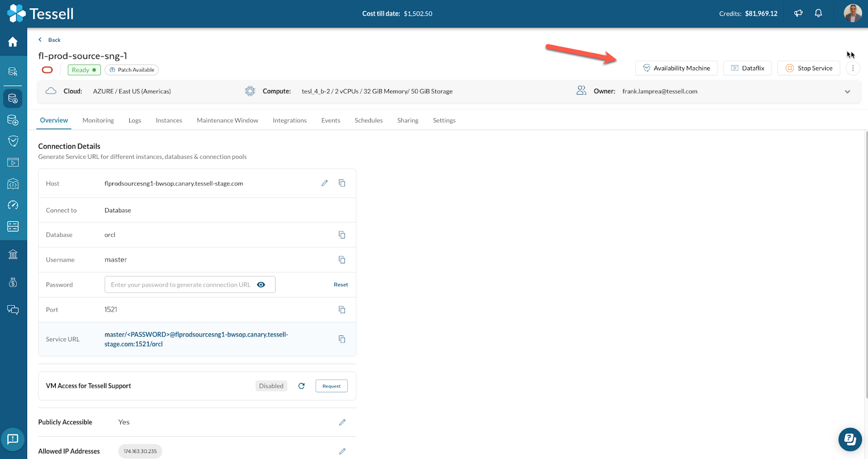Copy the Username master
This screenshot has height=459, width=868.
[x=342, y=260]
